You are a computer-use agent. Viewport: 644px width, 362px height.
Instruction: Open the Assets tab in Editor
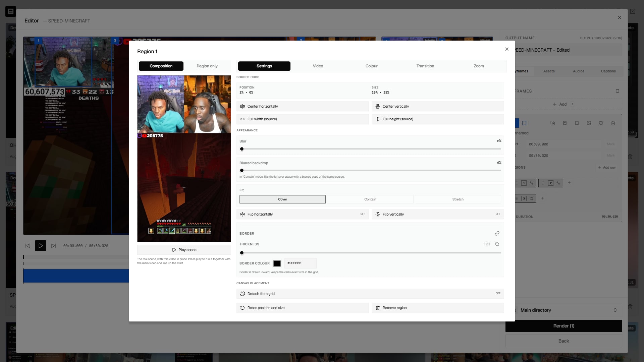[549, 71]
